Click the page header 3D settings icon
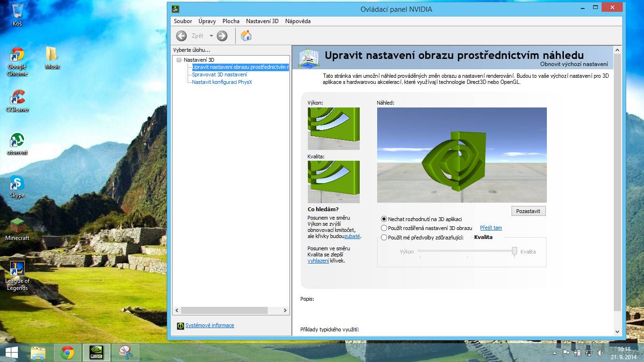This screenshot has width=644, height=362. coord(309,58)
